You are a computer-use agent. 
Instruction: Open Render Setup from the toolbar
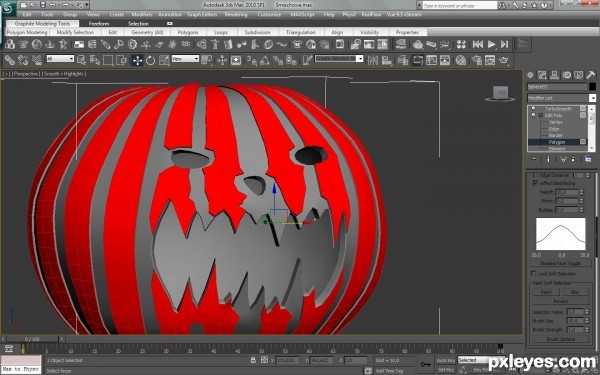(x=476, y=60)
